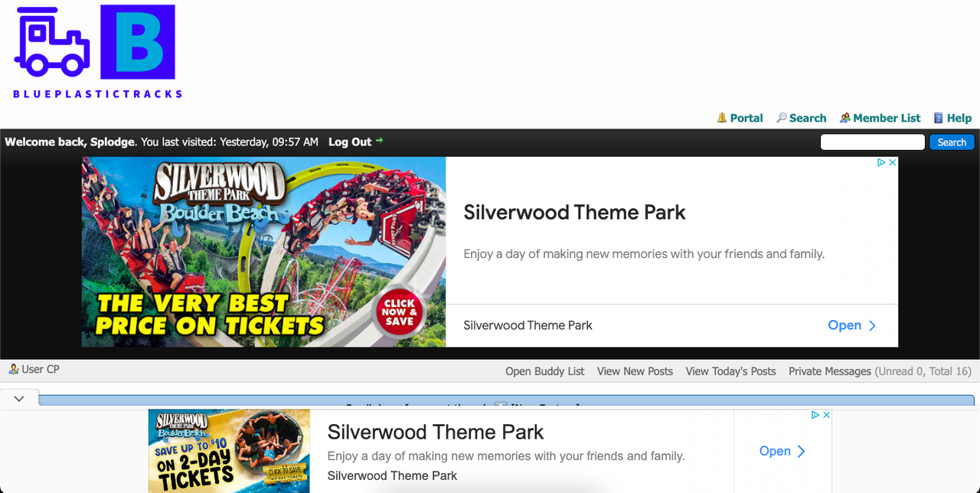
Task: Click the AdChoices icon on bottom banner
Action: coord(815,415)
